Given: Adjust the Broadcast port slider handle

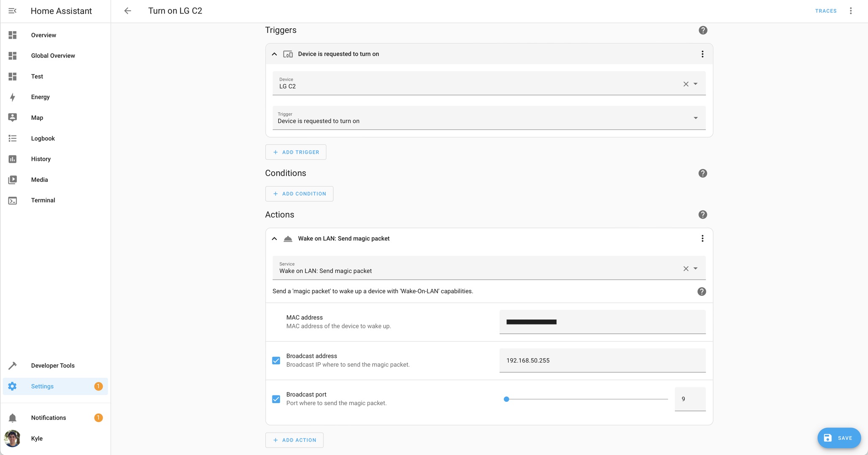Looking at the screenshot, I should (x=506, y=399).
